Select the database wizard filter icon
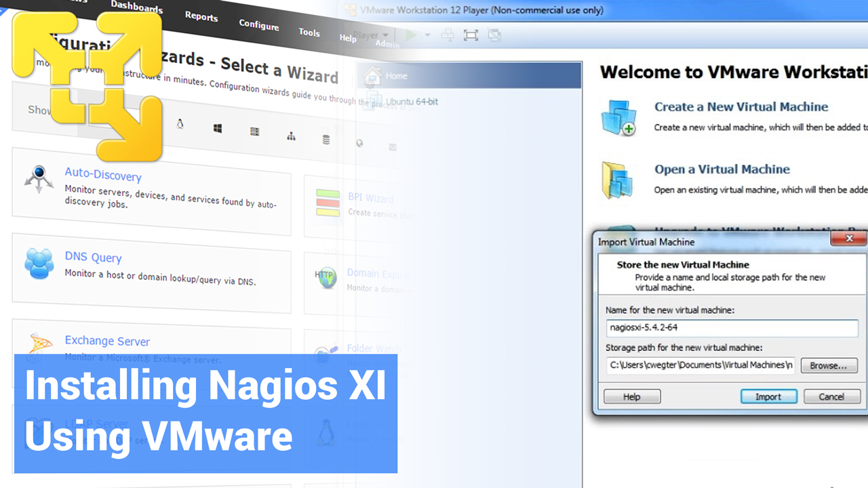This screenshot has width=868, height=488. tap(326, 140)
